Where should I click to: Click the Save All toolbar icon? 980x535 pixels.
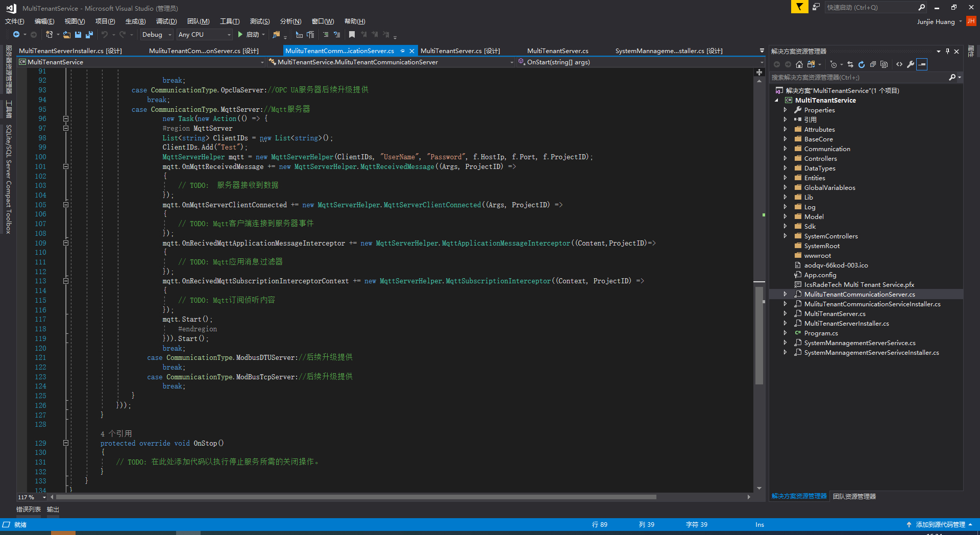point(89,35)
